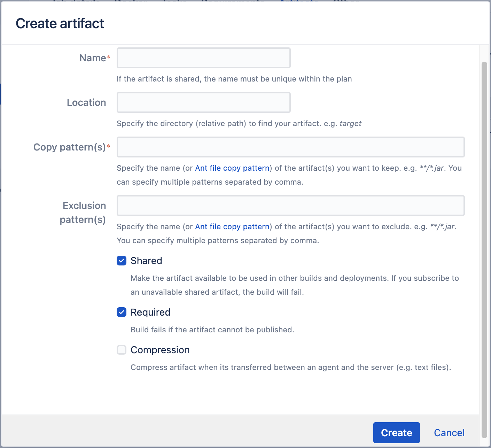Image resolution: width=491 pixels, height=448 pixels.
Task: Click the Required label text
Action: click(150, 312)
